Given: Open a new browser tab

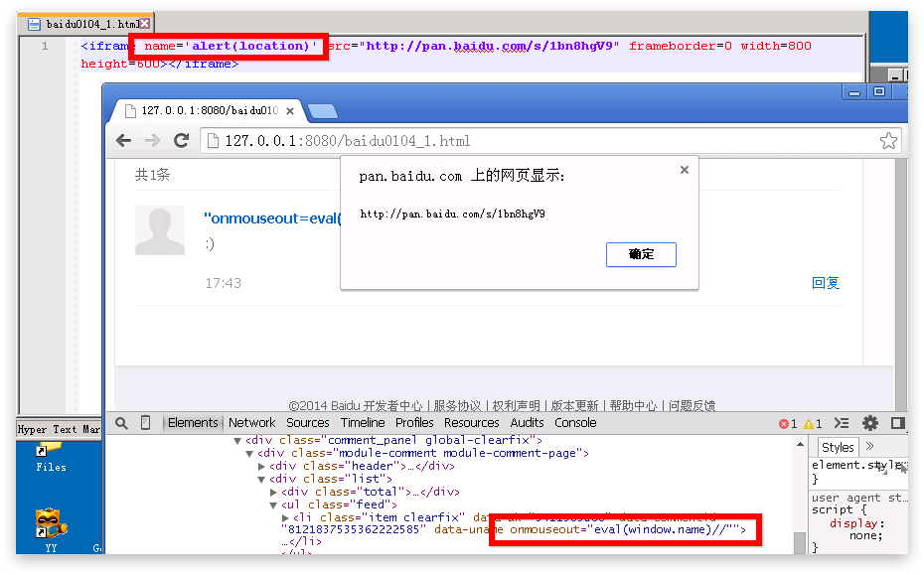Looking at the screenshot, I should click(323, 111).
